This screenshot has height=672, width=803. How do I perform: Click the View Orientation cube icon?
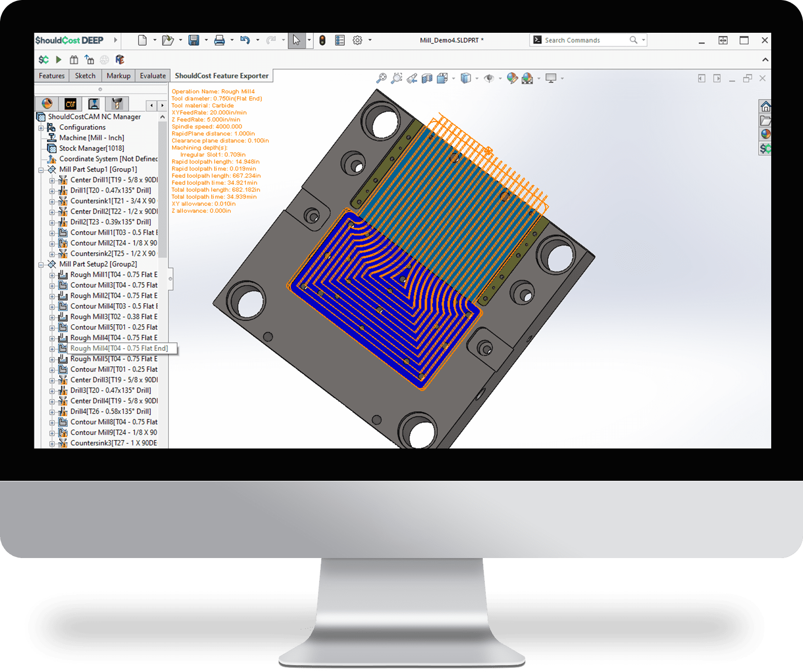(443, 78)
